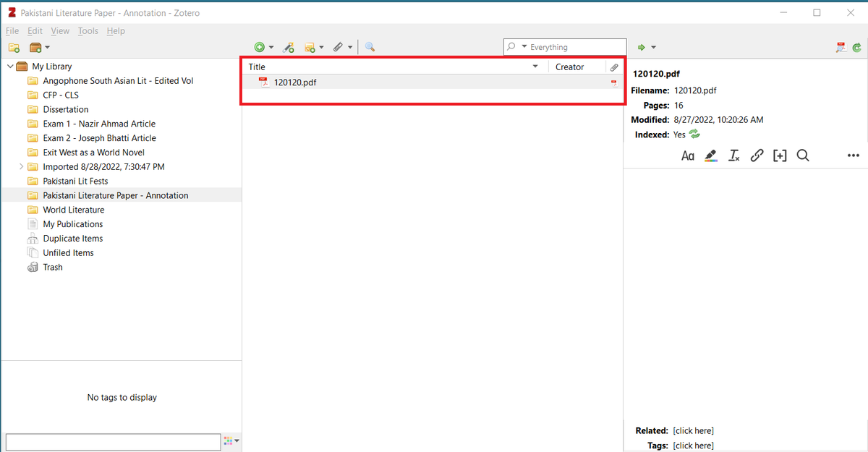Open the Trash in the library
Screen dimensions: 868x452
(x=52, y=268)
